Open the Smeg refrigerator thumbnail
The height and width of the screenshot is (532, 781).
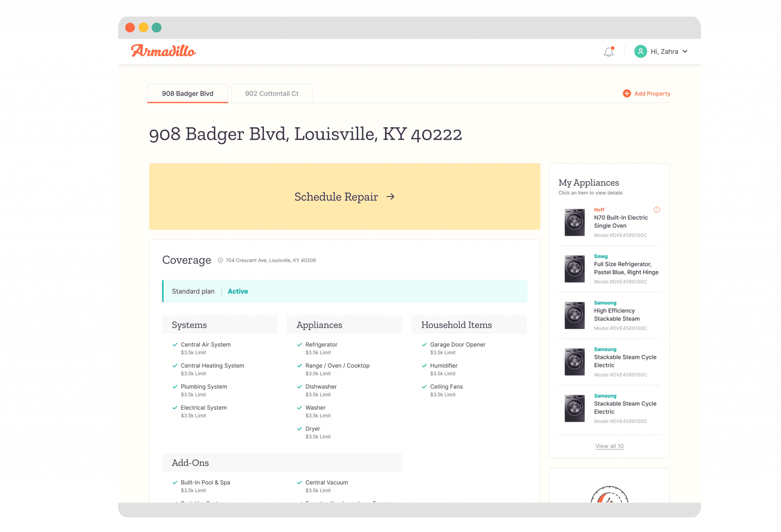(574, 269)
